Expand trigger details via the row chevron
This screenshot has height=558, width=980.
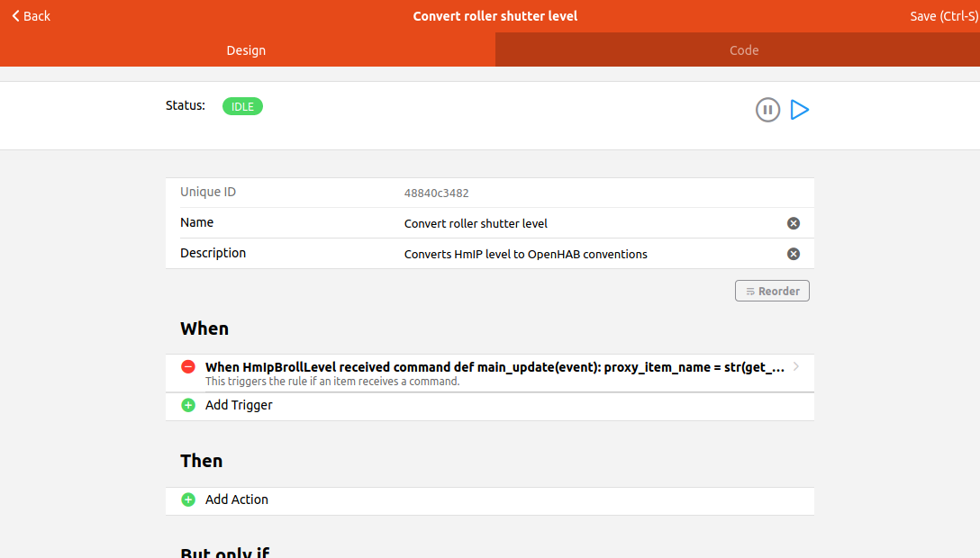[x=796, y=367]
